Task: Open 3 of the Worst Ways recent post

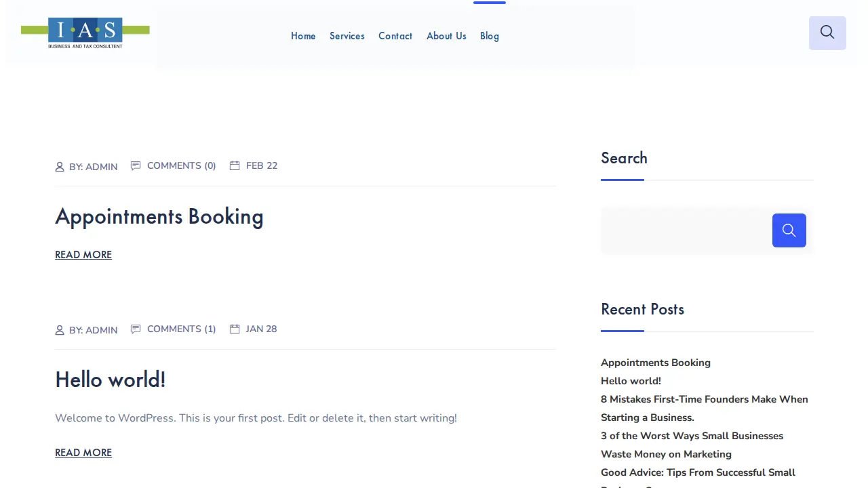Action: (x=692, y=445)
